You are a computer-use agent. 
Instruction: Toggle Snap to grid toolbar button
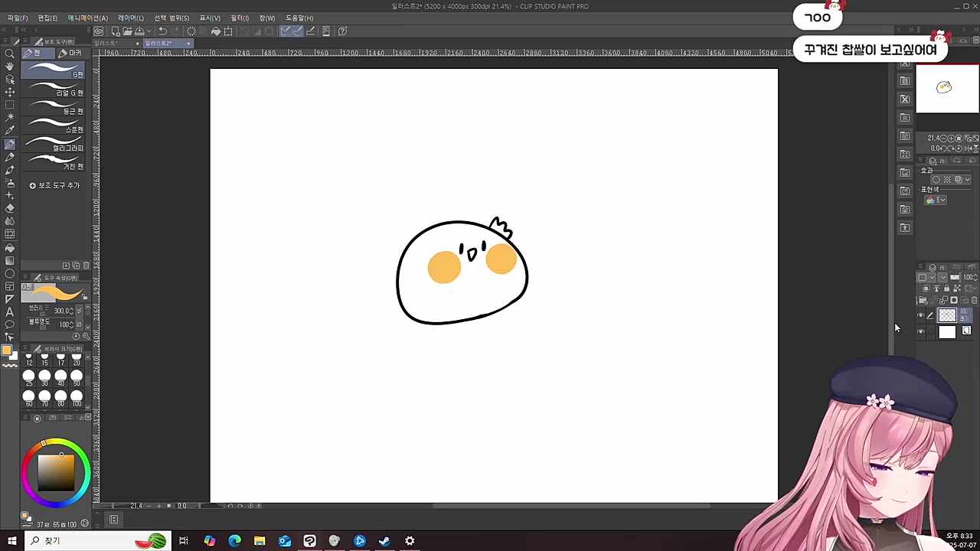(310, 31)
